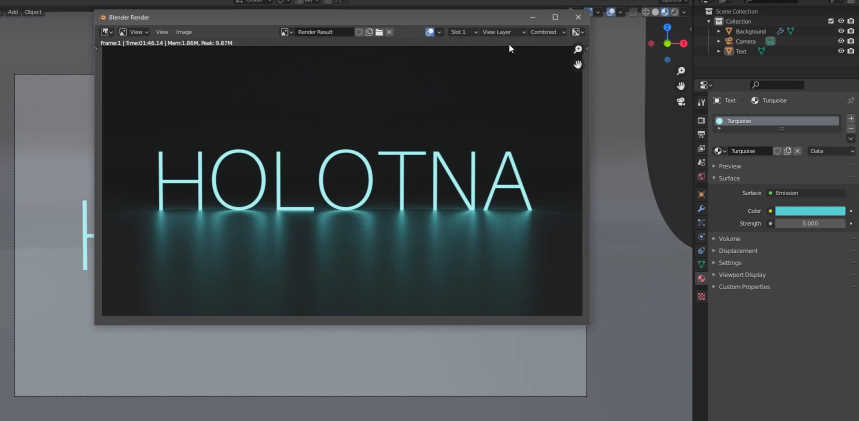Click zoom icon in Render window

pos(578,50)
